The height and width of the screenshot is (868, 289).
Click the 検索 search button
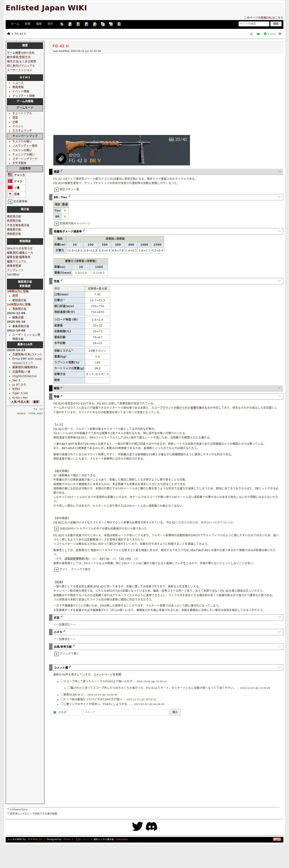coord(276,24)
